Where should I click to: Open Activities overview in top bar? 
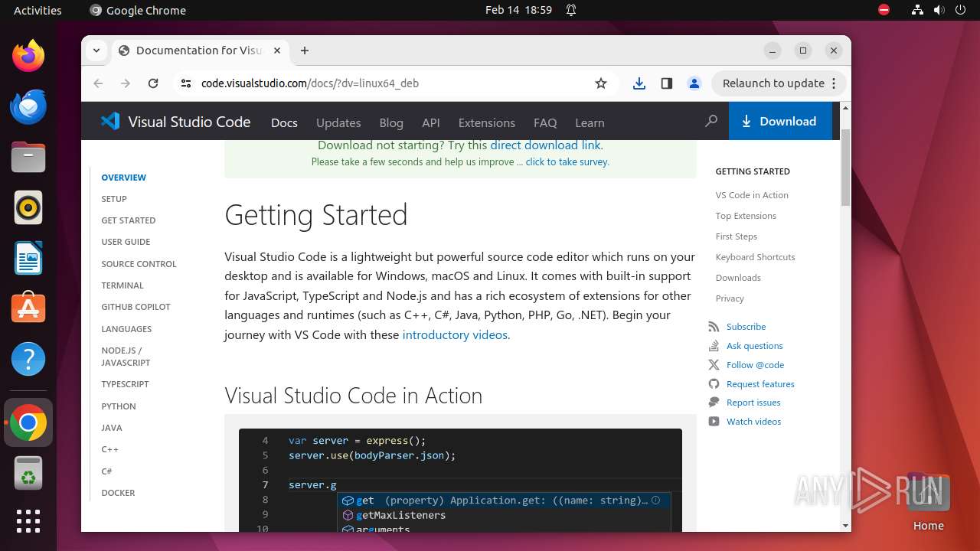tap(38, 10)
